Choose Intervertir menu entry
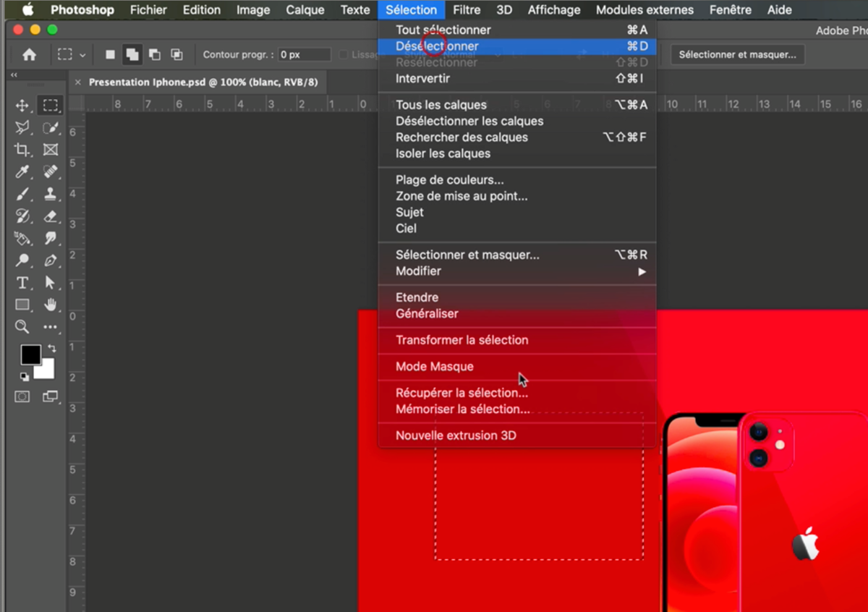868x612 pixels. click(517, 78)
